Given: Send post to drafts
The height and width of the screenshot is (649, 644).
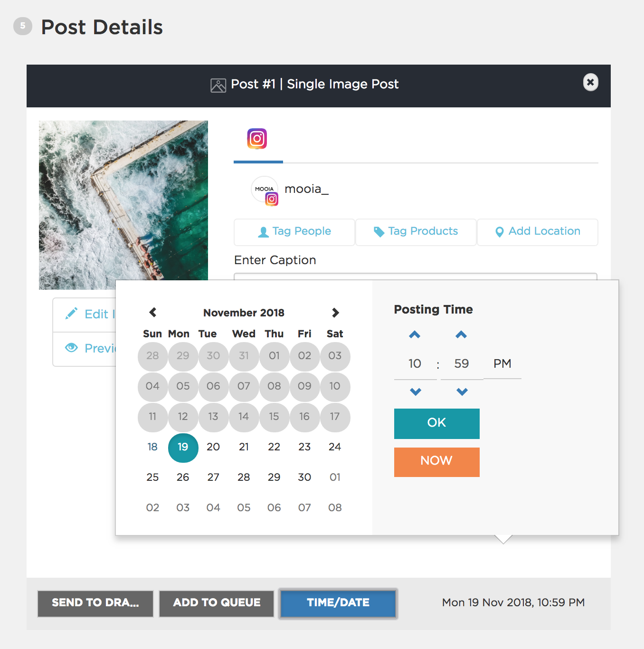Looking at the screenshot, I should 95,603.
